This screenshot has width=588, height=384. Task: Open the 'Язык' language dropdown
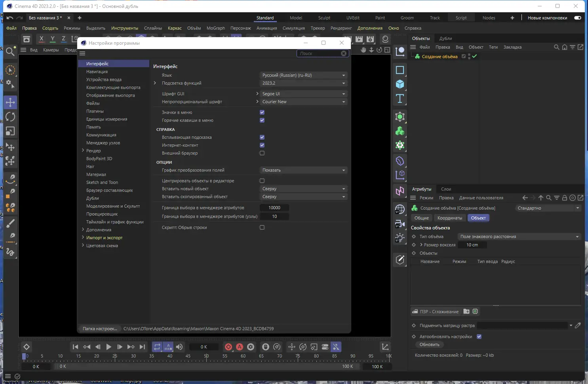tap(304, 75)
